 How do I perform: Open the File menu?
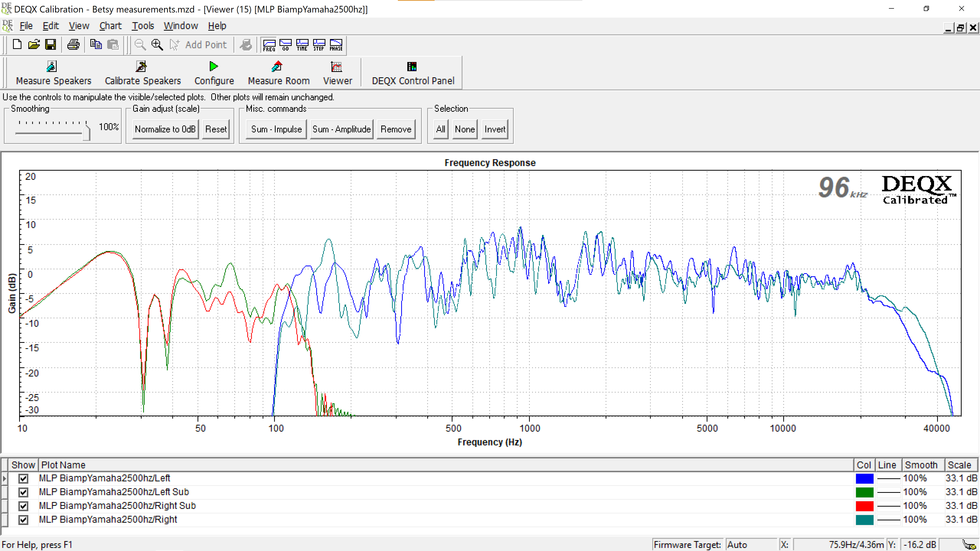tap(26, 26)
